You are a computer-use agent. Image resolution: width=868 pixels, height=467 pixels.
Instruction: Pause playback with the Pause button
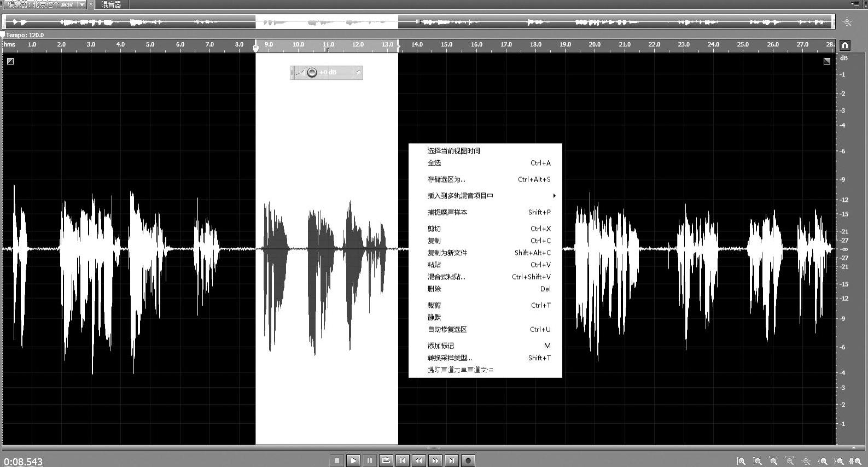(370, 460)
